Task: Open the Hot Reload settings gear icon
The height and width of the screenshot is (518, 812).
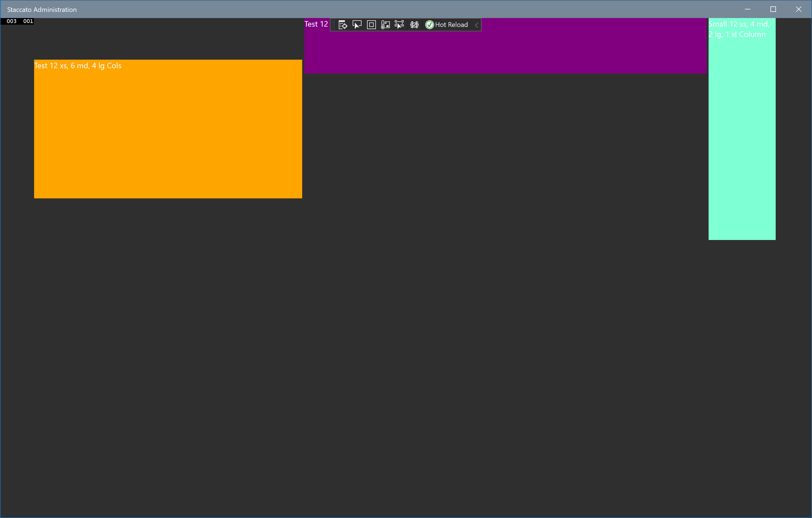Action: [x=414, y=25]
